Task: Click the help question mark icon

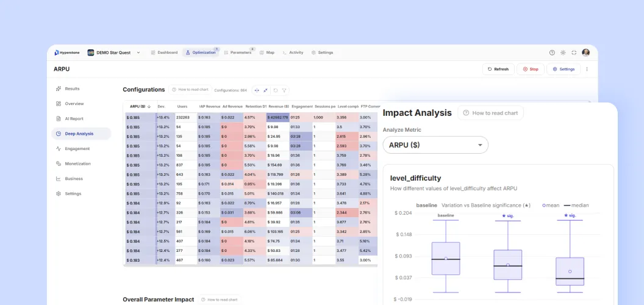Action: point(552,52)
